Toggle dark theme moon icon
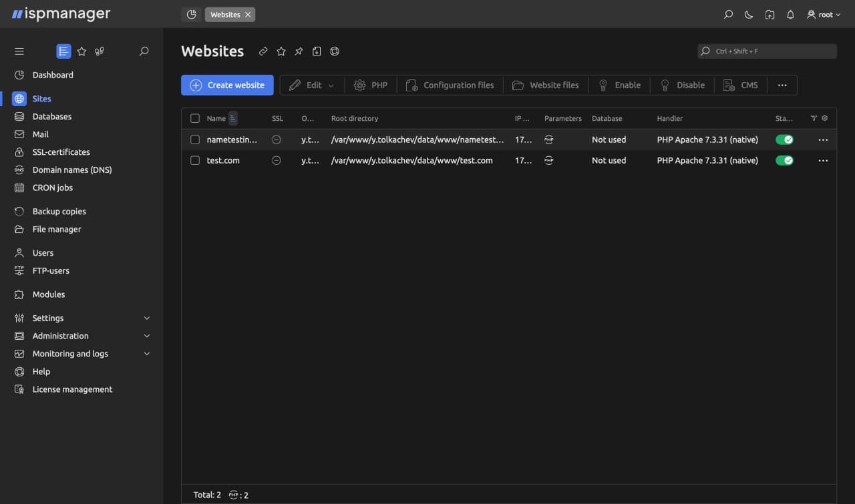855x504 pixels. (749, 15)
